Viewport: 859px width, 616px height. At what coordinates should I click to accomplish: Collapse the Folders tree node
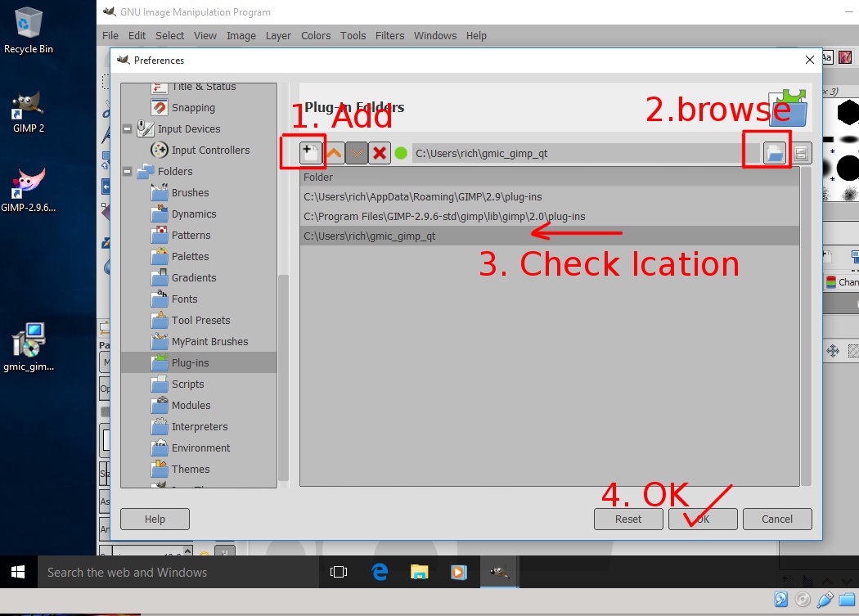pos(127,172)
